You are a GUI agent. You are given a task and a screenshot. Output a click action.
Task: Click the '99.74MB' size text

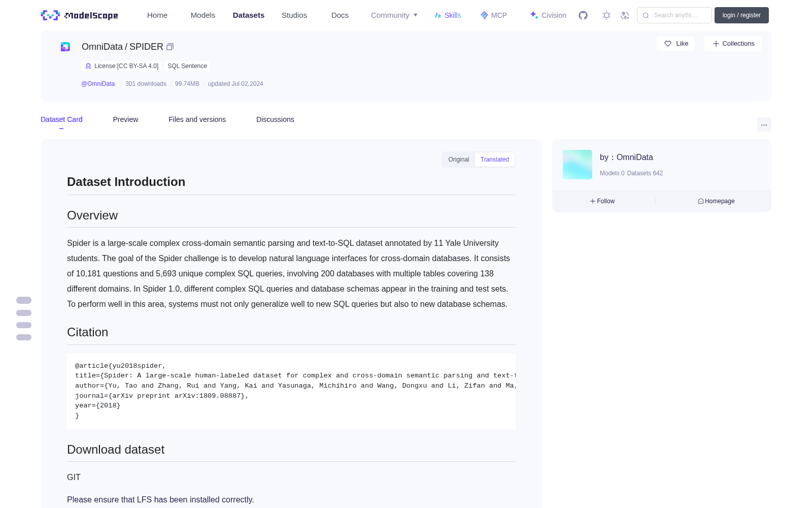tap(187, 84)
